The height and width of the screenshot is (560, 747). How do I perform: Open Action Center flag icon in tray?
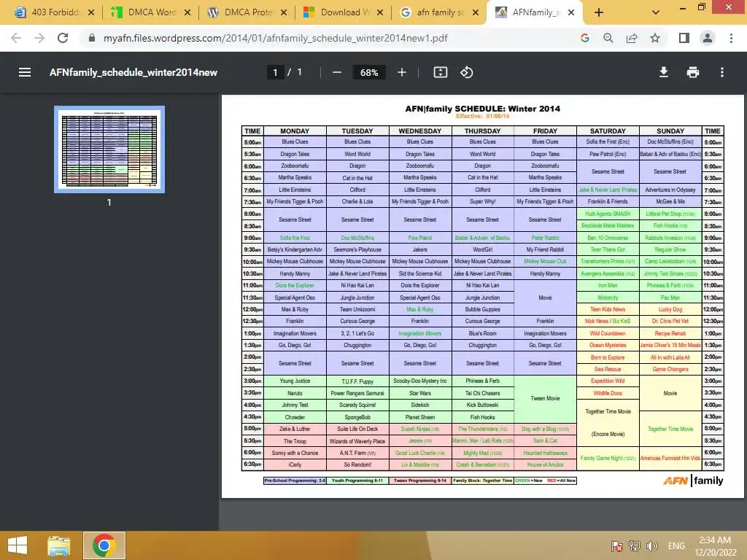tap(616, 545)
